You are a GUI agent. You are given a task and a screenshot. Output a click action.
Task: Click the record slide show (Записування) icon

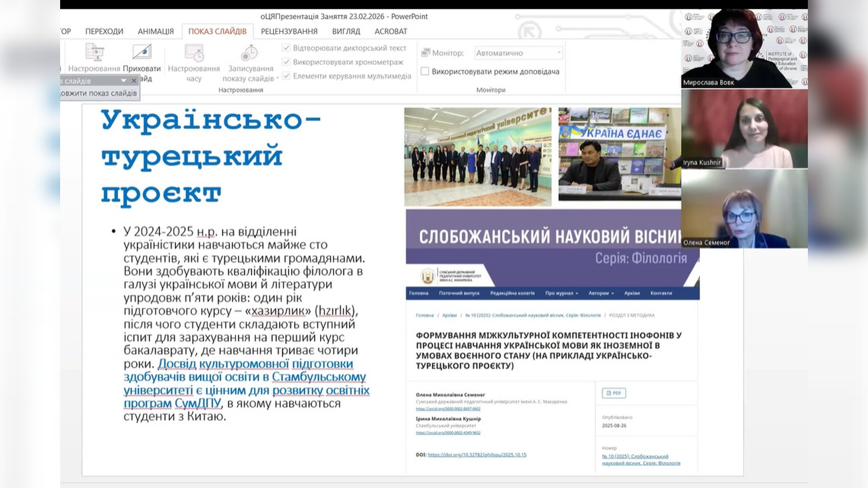click(x=249, y=53)
